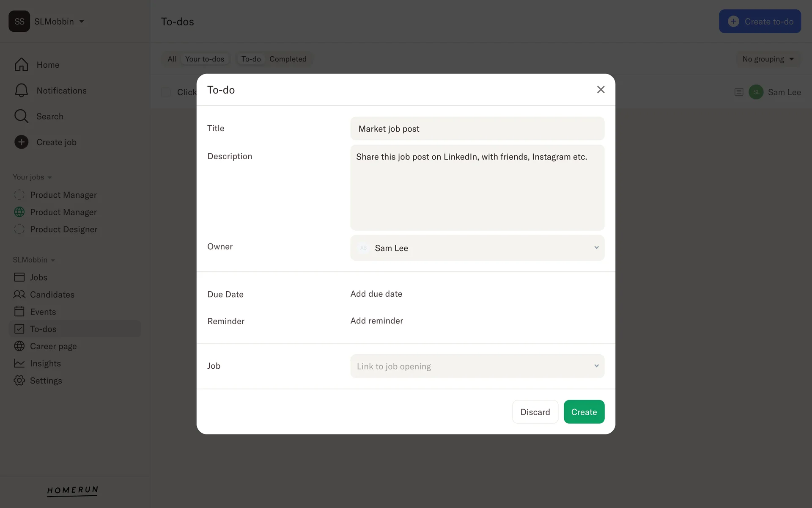Viewport: 812px width, 508px height.
Task: Open Settings gear icon
Action: coord(19,380)
